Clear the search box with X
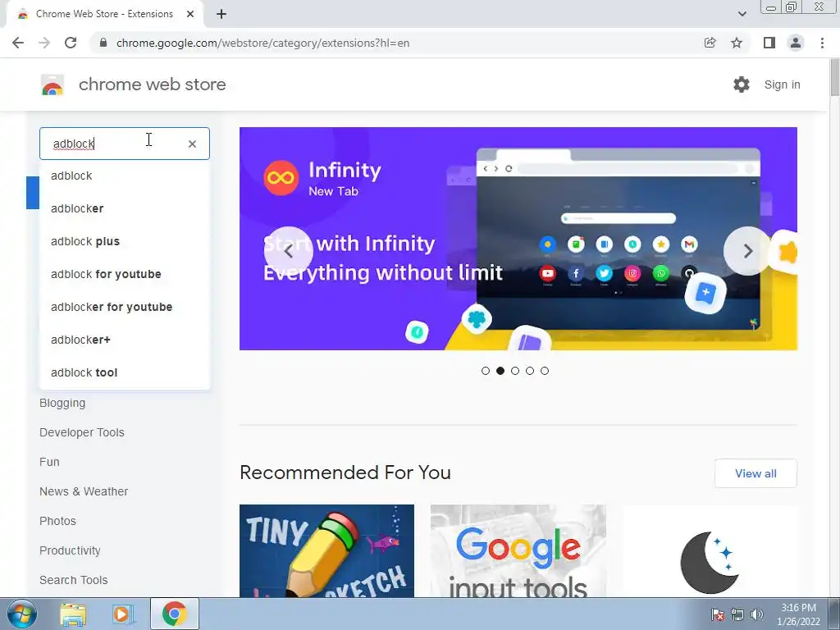 [192, 144]
